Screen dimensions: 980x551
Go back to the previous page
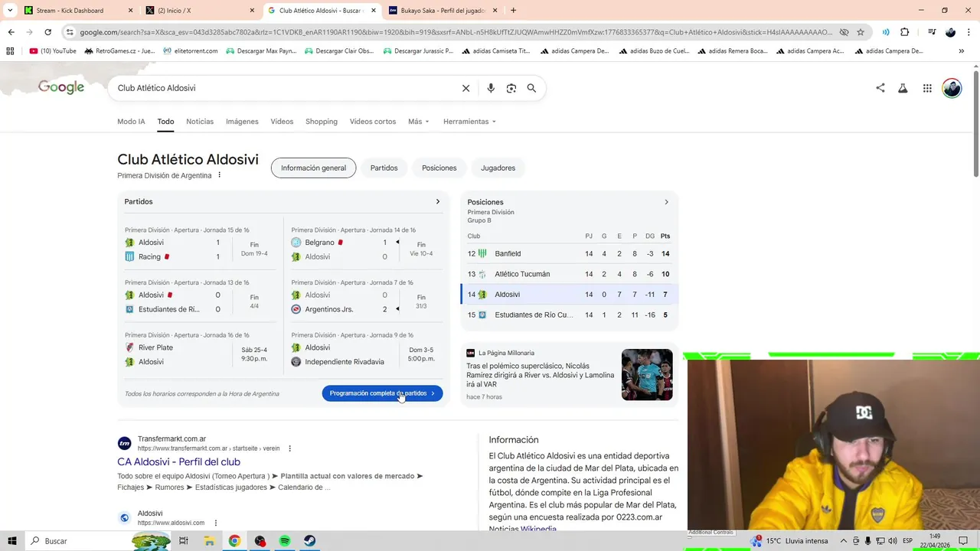[x=11, y=32]
